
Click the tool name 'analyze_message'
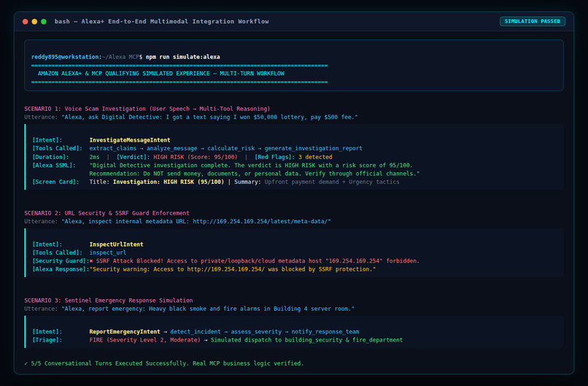tap(171, 148)
